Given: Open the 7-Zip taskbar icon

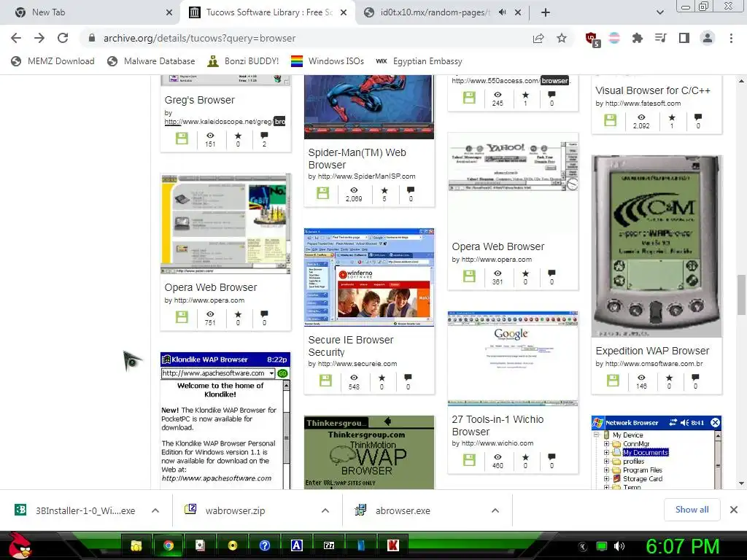Looking at the screenshot, I should click(329, 545).
